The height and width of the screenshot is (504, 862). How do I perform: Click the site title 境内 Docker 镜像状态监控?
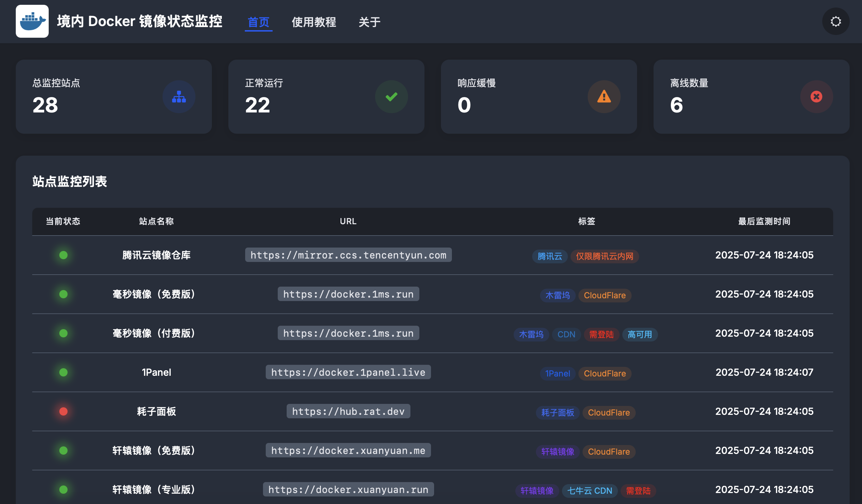(x=140, y=21)
